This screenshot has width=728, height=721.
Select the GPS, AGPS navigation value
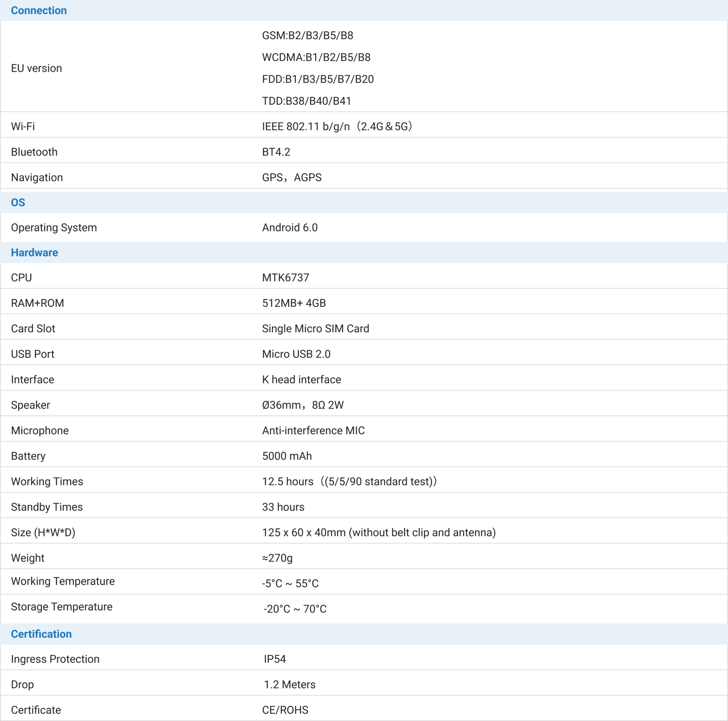coord(292,178)
